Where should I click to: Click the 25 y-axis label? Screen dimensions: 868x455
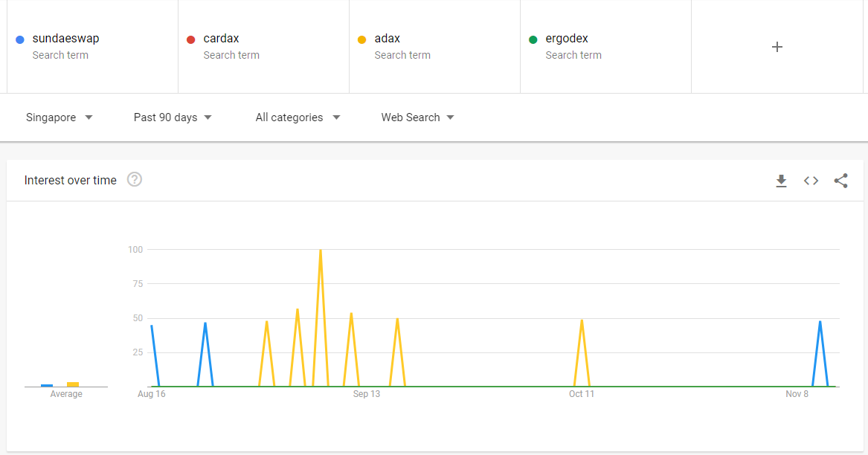click(138, 352)
